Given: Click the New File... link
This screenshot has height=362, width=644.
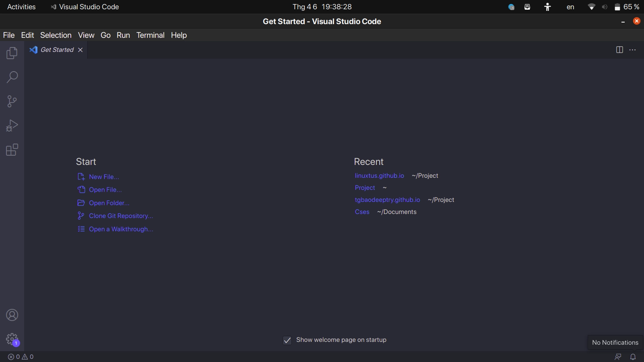Looking at the screenshot, I should coord(98,177).
